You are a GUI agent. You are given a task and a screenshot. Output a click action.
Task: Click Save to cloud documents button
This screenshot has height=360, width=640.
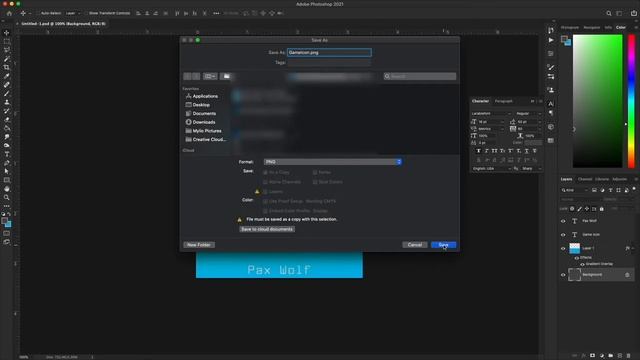pyautogui.click(x=267, y=229)
